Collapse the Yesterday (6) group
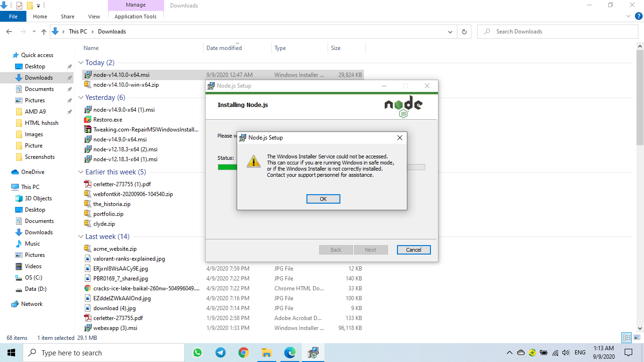Image resolution: width=644 pixels, height=362 pixels. [81, 98]
